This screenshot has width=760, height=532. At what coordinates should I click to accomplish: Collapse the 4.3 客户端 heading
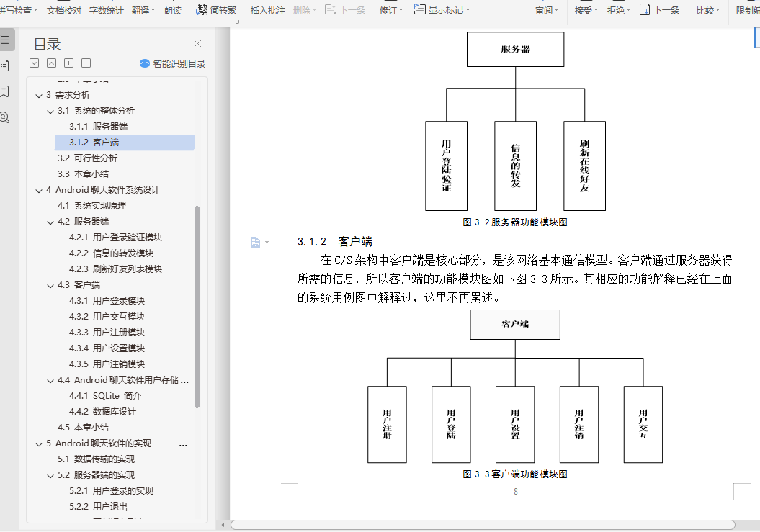50,286
